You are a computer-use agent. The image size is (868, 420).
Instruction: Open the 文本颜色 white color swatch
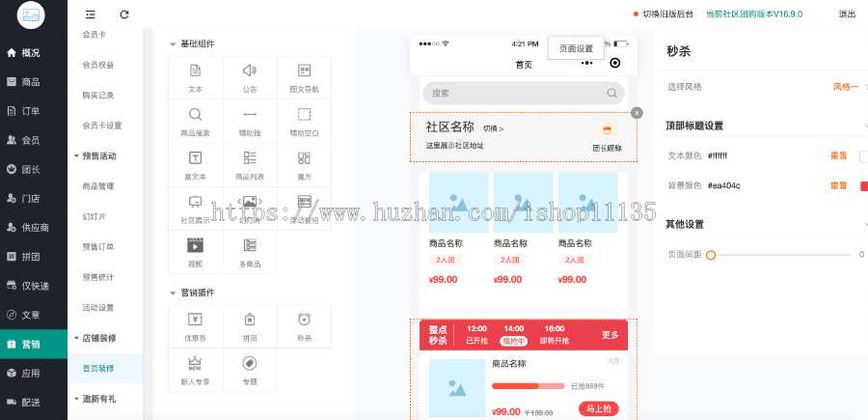click(863, 156)
